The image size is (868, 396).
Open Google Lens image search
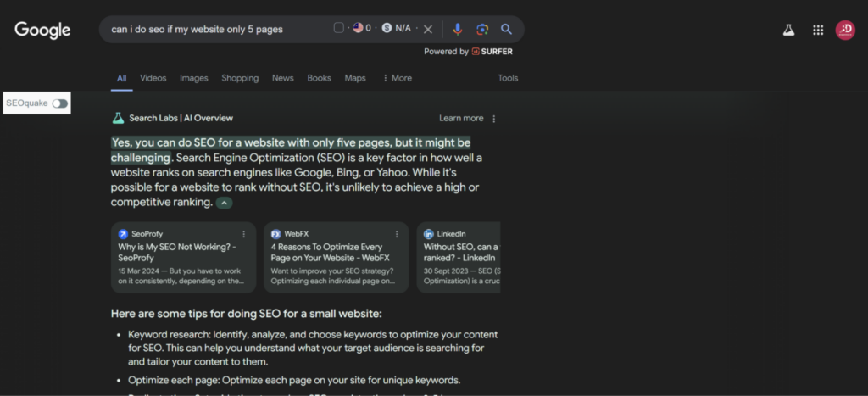(482, 29)
